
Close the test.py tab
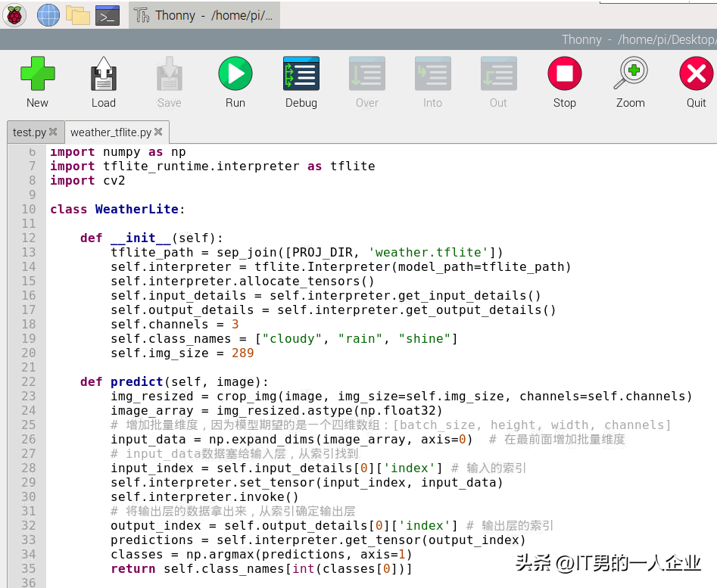click(x=53, y=132)
